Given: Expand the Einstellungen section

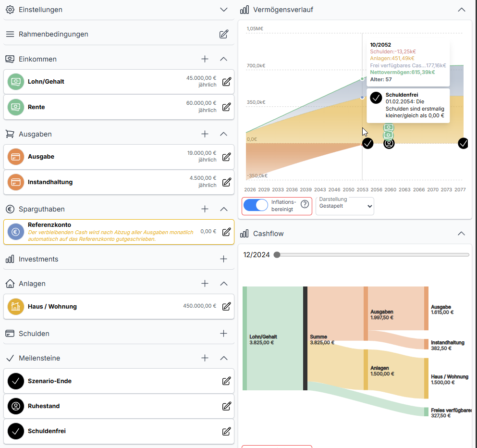Looking at the screenshot, I should pos(223,10).
